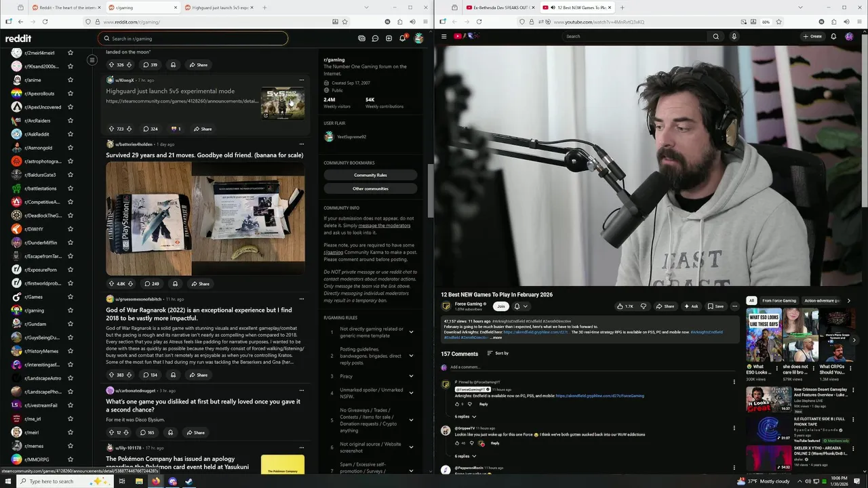Open New Crimson Desert Gameplay thumbnail
Image resolution: width=868 pixels, height=488 pixels.
[768, 399]
